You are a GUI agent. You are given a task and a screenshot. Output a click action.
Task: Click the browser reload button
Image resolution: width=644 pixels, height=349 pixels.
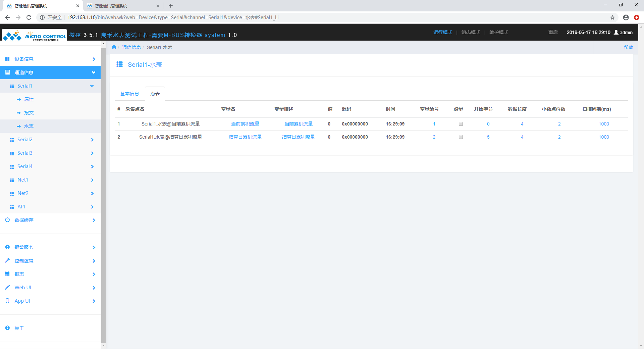[x=29, y=17]
